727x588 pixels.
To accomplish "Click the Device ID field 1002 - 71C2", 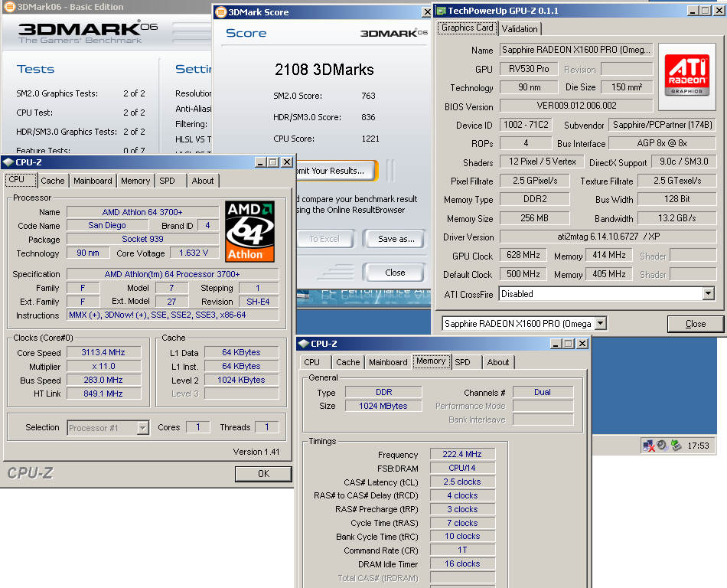I will click(526, 125).
